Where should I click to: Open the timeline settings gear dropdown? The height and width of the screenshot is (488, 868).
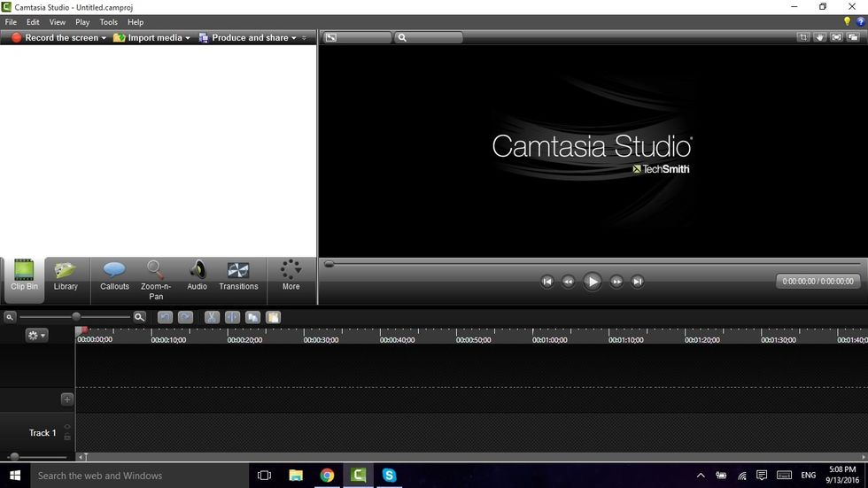click(x=36, y=336)
